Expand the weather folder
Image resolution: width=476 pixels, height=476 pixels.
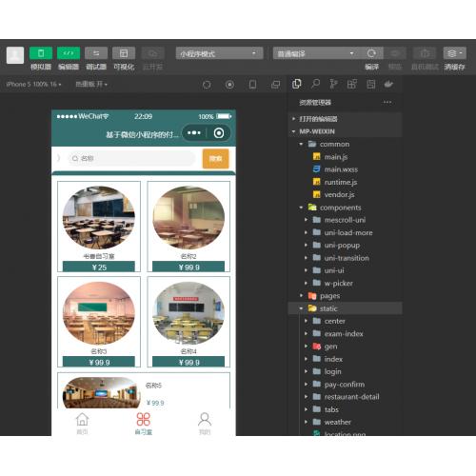coord(346,422)
